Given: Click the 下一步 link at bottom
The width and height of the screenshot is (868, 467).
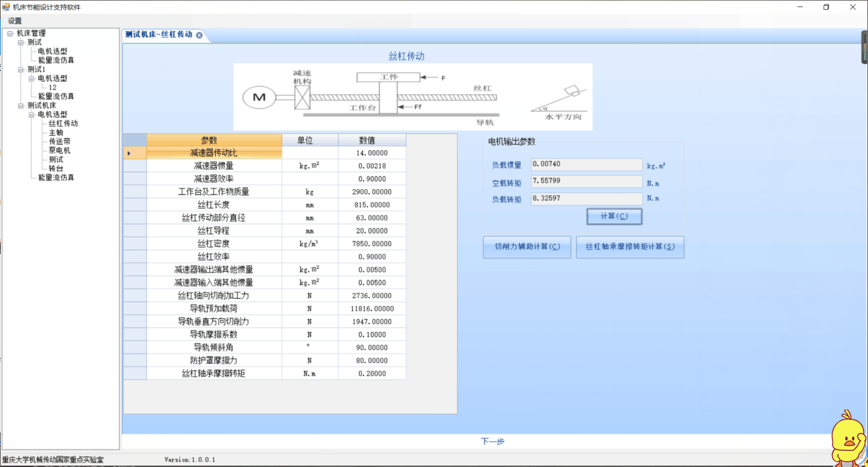Looking at the screenshot, I should click(x=493, y=442).
